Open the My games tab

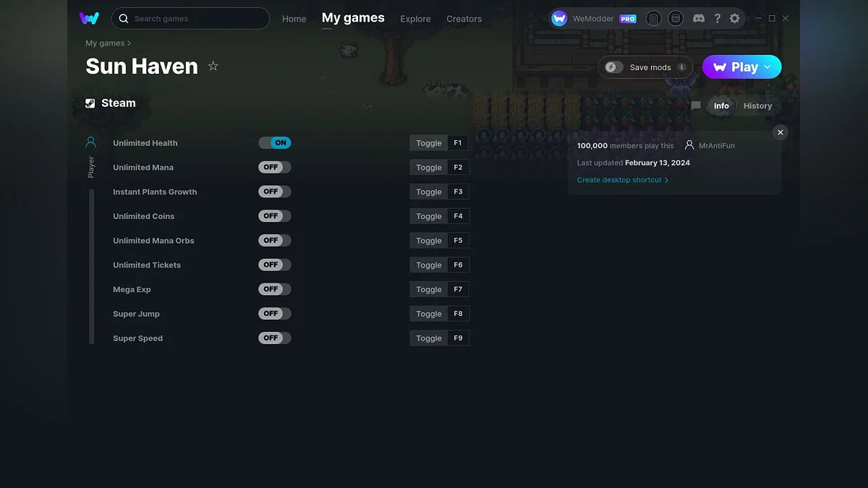[x=353, y=18]
